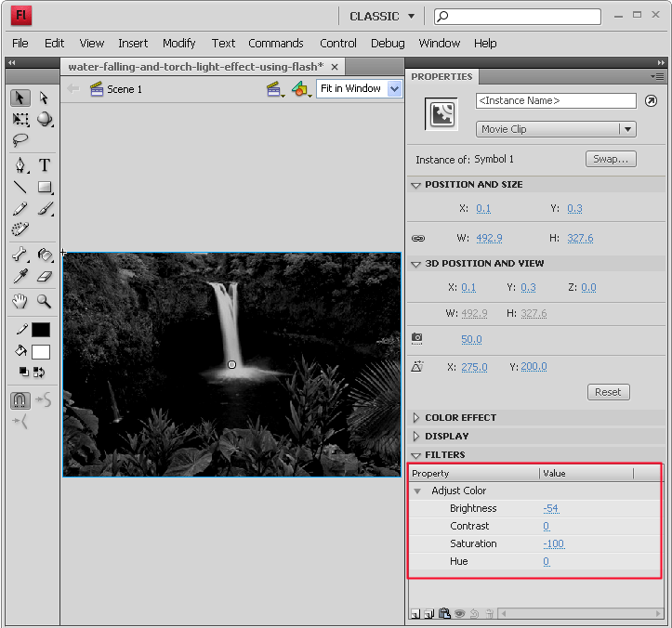Collapse the 3D Position and View section
This screenshot has width=672, height=628.
point(415,264)
